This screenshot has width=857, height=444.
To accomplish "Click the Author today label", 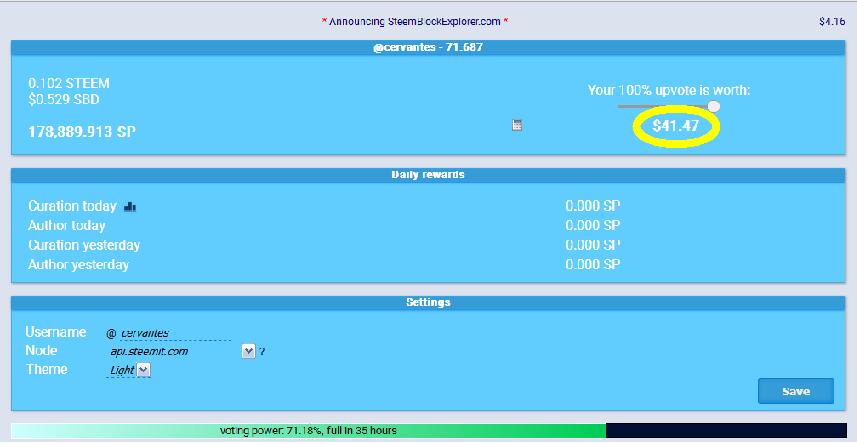I will [x=67, y=225].
